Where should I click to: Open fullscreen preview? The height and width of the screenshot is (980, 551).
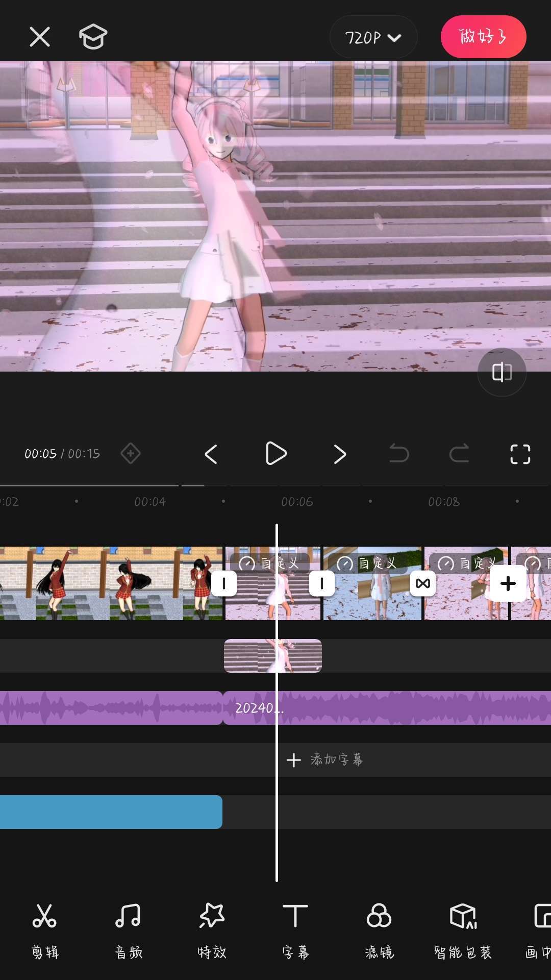tap(520, 454)
